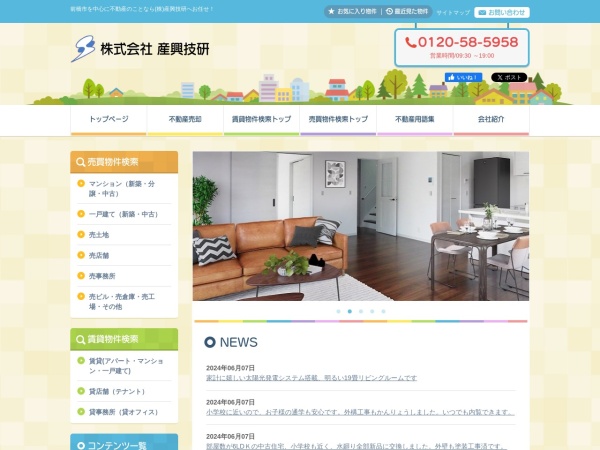This screenshot has height=450, width=600.
Task: Open news about 小学校に近い物件
Action: coord(360,412)
